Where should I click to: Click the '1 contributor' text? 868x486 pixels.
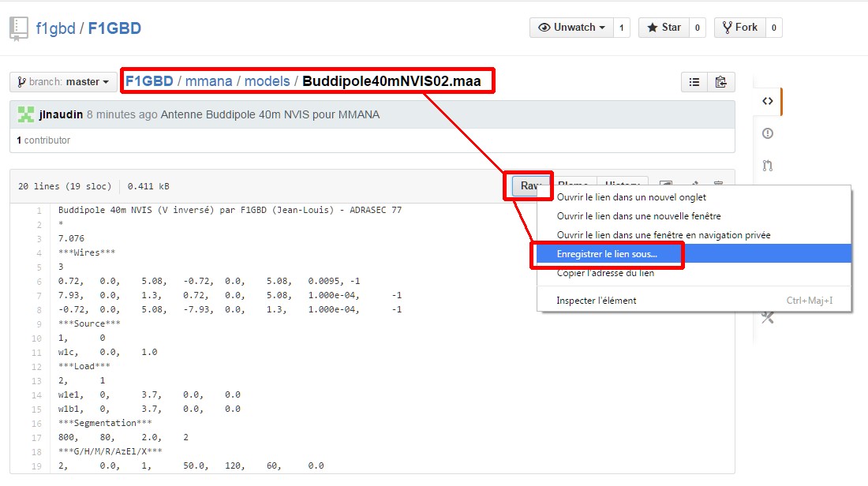(43, 140)
